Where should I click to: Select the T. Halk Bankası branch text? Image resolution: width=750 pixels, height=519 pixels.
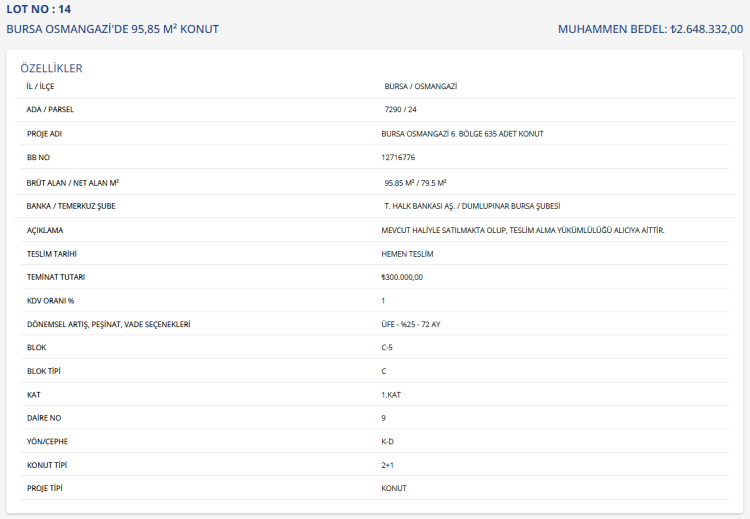click(x=472, y=206)
